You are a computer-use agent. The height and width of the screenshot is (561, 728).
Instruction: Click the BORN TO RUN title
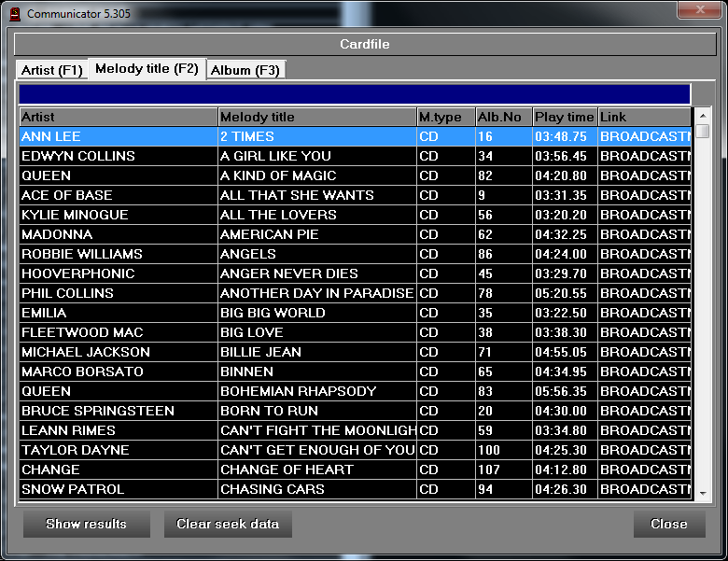[269, 411]
